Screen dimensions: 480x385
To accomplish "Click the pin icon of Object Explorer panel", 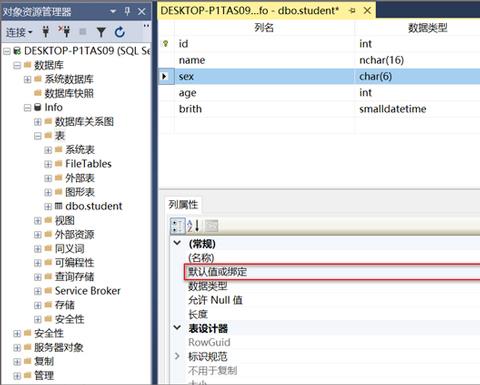I will 127,11.
